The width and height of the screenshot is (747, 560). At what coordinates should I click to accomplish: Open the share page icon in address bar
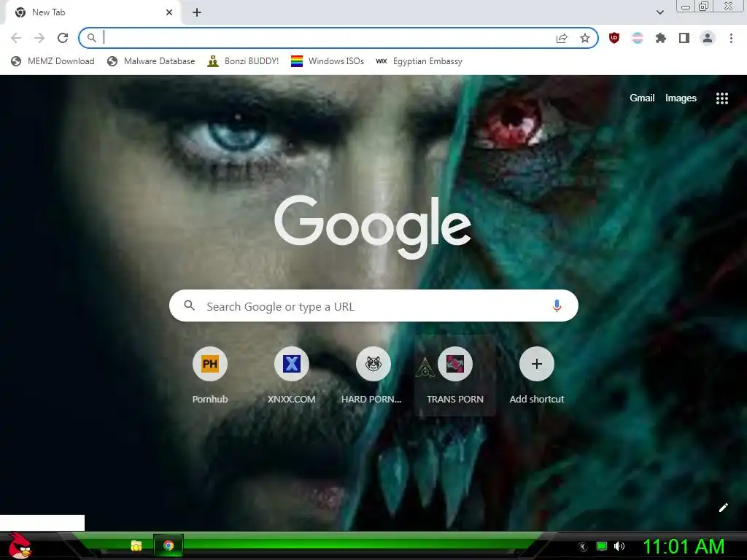[562, 38]
